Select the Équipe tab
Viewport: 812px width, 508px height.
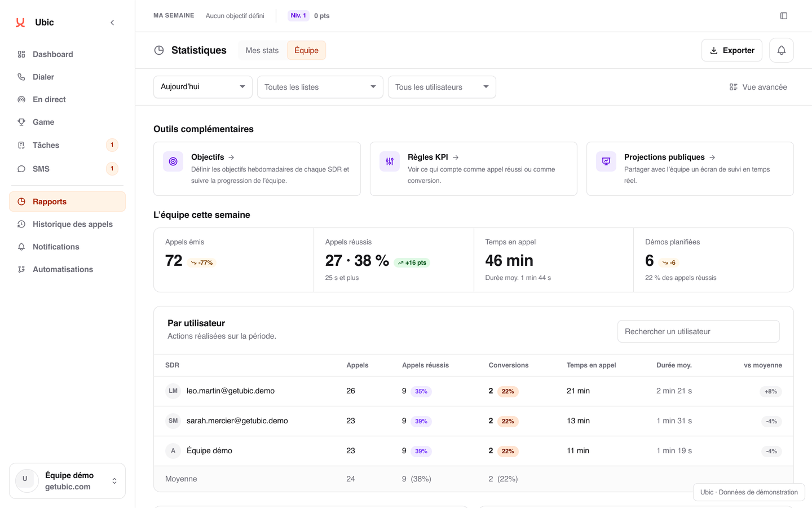click(x=306, y=50)
